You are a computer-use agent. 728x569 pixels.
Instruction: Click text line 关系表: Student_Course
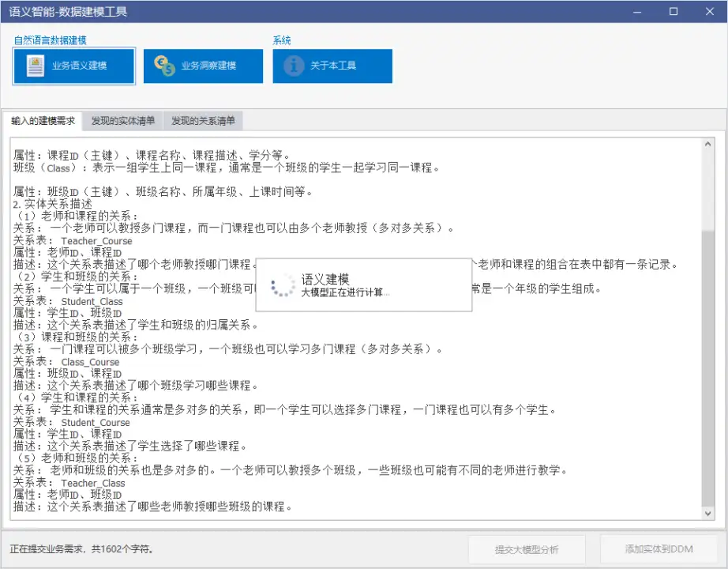pyautogui.click(x=72, y=423)
